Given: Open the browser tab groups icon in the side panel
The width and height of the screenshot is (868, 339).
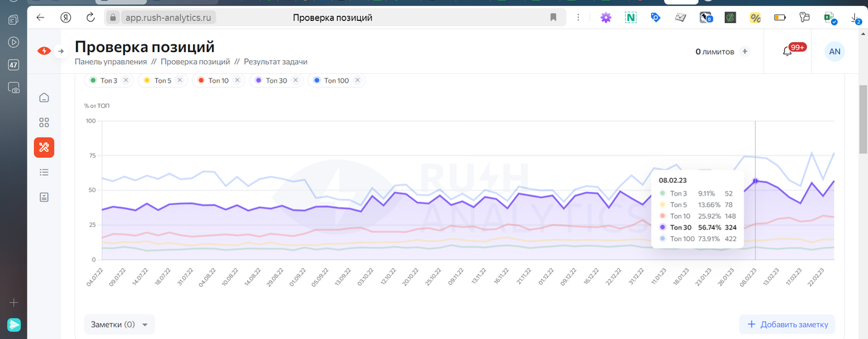Looking at the screenshot, I should pos(13,20).
